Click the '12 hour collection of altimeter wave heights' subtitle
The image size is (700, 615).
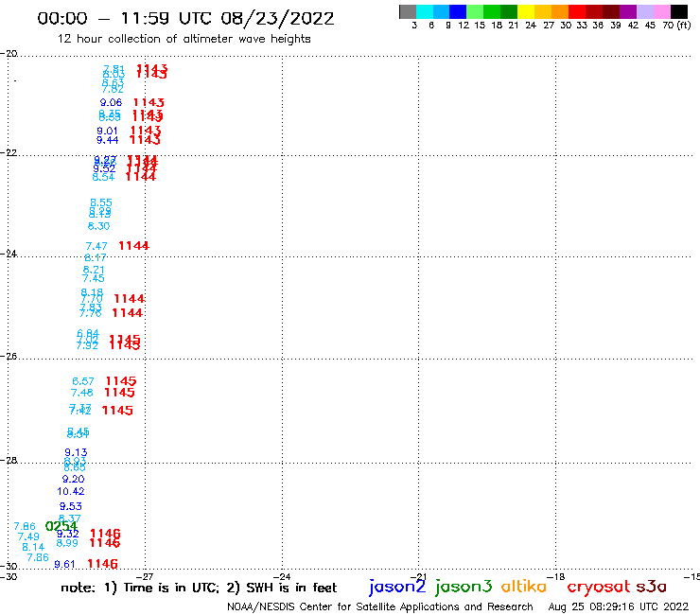(184, 39)
